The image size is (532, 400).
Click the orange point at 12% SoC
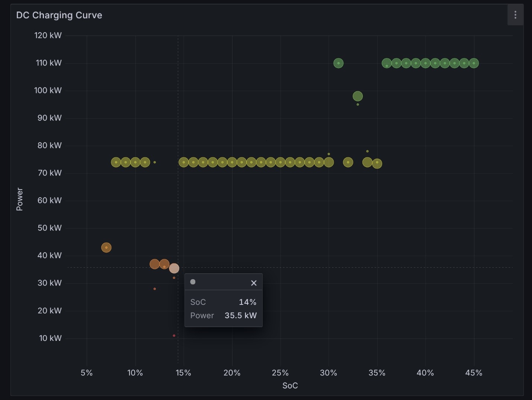(154, 264)
